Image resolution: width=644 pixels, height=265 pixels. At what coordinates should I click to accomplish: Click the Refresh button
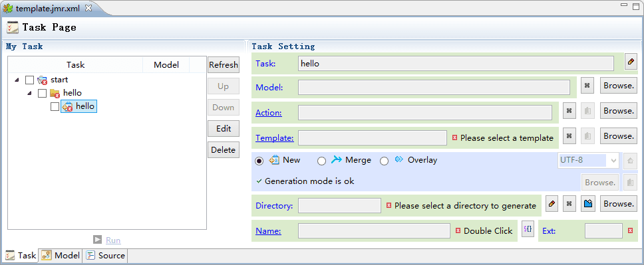click(x=224, y=65)
